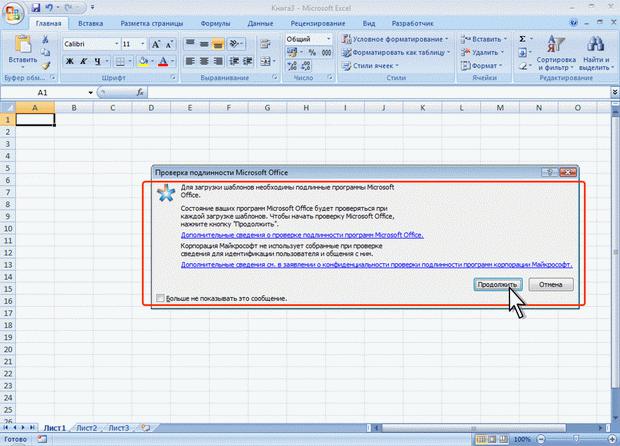Click the Продолжить button
620x446 pixels.
(497, 284)
